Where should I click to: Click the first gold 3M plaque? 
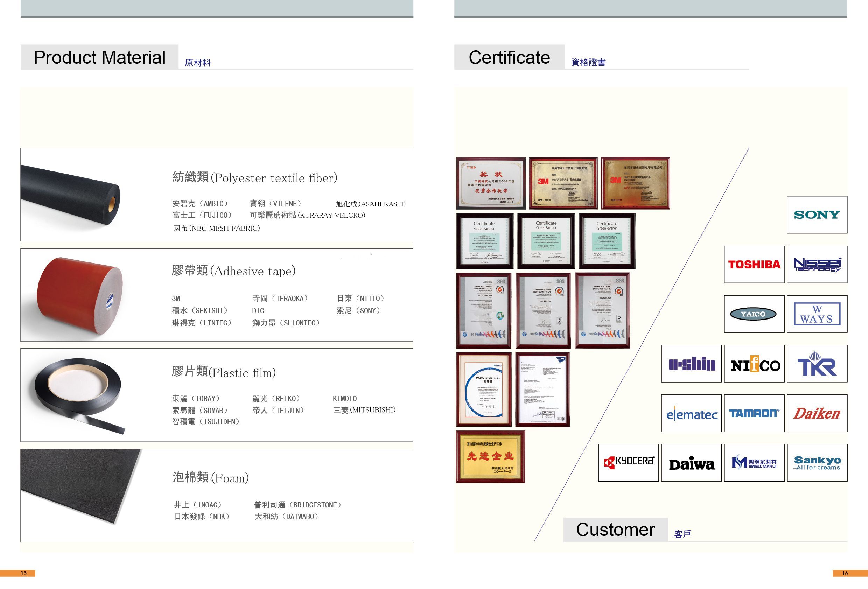[x=563, y=183]
